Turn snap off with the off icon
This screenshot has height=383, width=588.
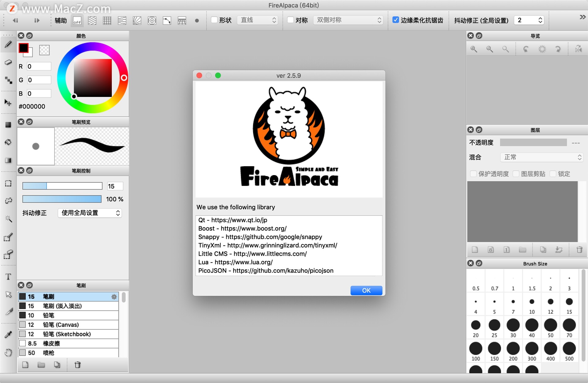click(x=77, y=21)
